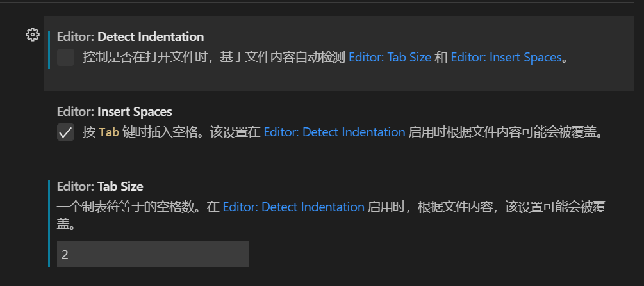
Task: Open the Editor: Insert Spaces link
Action: coord(506,58)
